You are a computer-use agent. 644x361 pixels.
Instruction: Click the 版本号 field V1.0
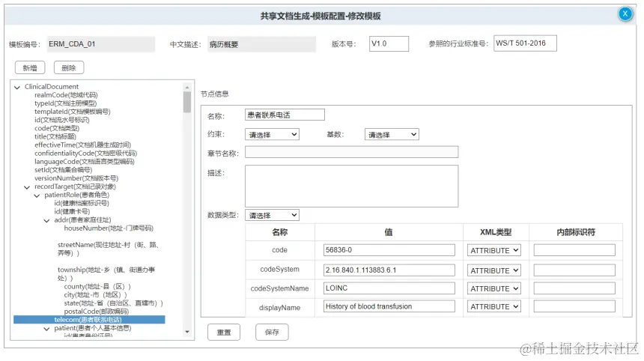pyautogui.click(x=389, y=43)
